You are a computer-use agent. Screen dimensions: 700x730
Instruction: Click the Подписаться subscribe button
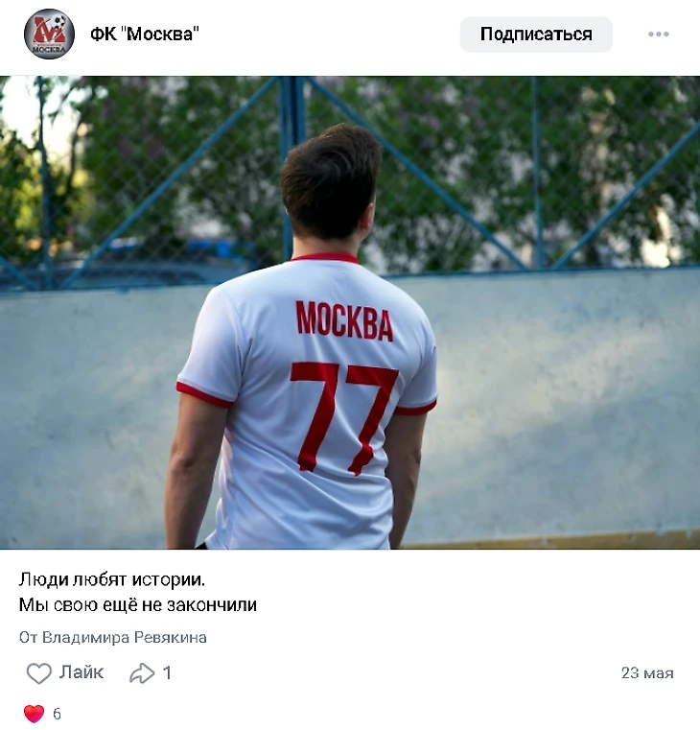pos(536,35)
